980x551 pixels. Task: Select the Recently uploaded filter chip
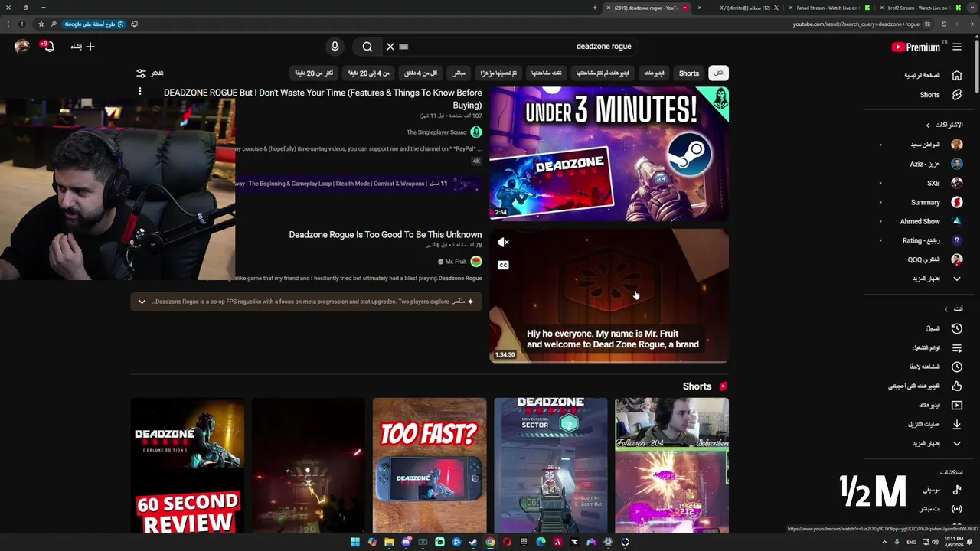[498, 73]
